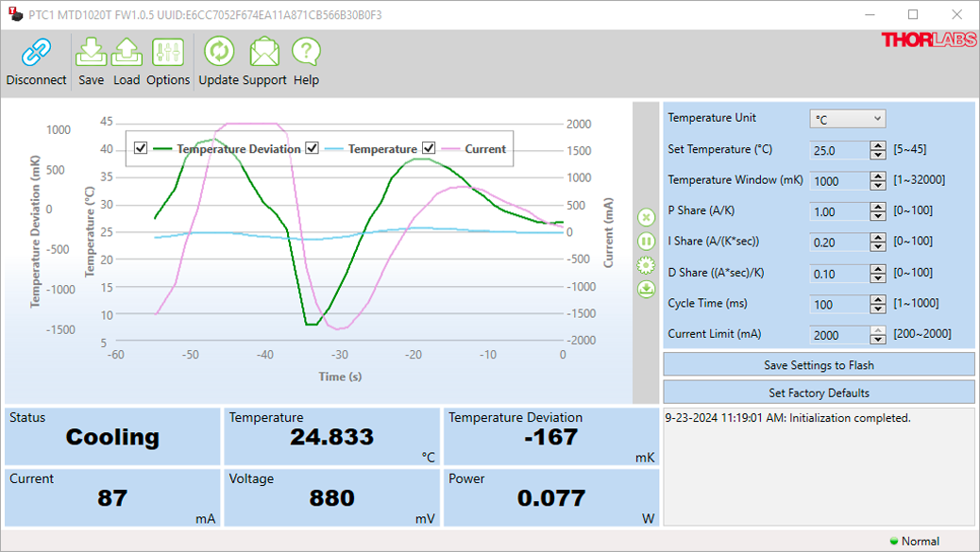Viewport: 980px width, 552px height.
Task: Decrease I Share with the down arrow
Action: (878, 246)
